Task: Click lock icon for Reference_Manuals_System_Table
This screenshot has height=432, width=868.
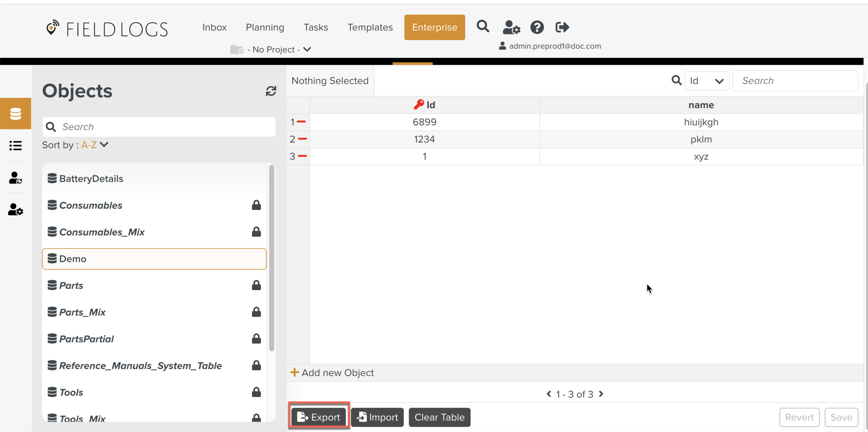Action: [x=256, y=365]
